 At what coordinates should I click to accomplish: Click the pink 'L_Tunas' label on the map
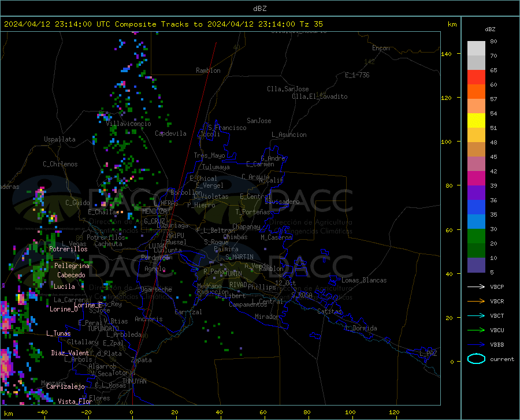coord(58,333)
